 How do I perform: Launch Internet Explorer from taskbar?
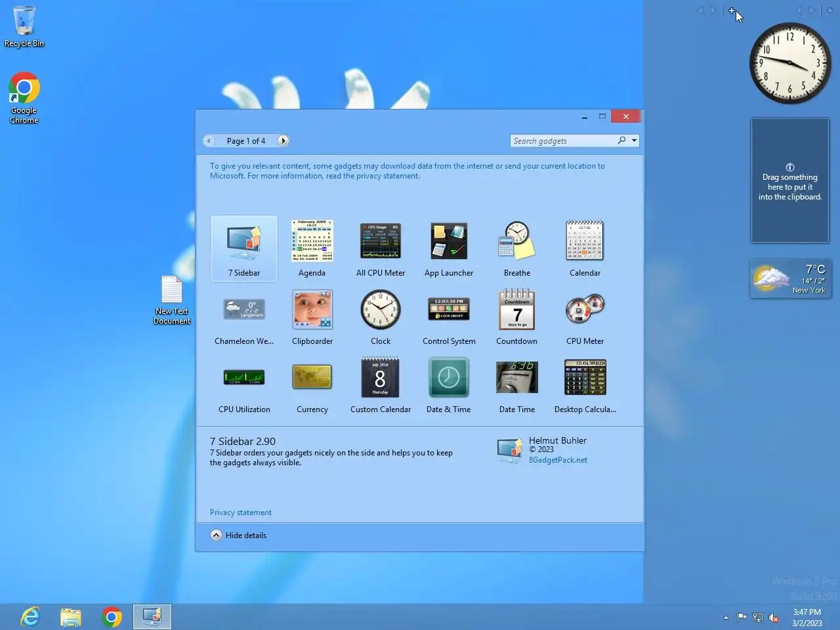[x=30, y=617]
